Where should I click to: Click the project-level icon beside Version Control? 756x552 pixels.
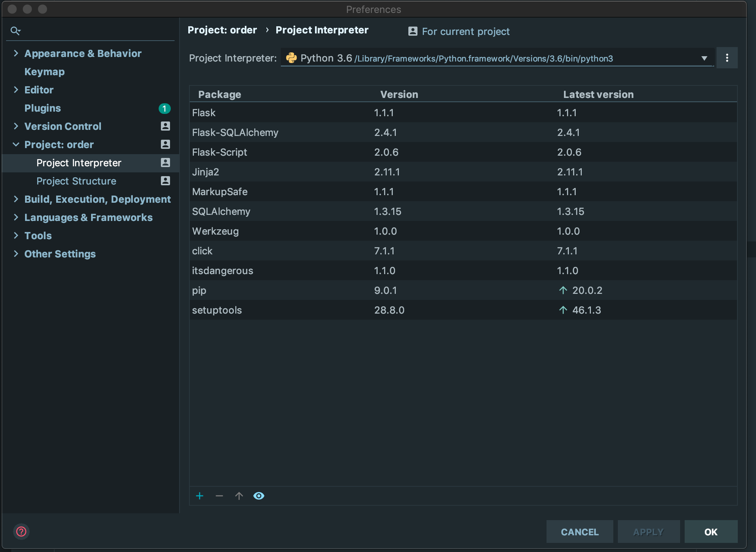[165, 126]
